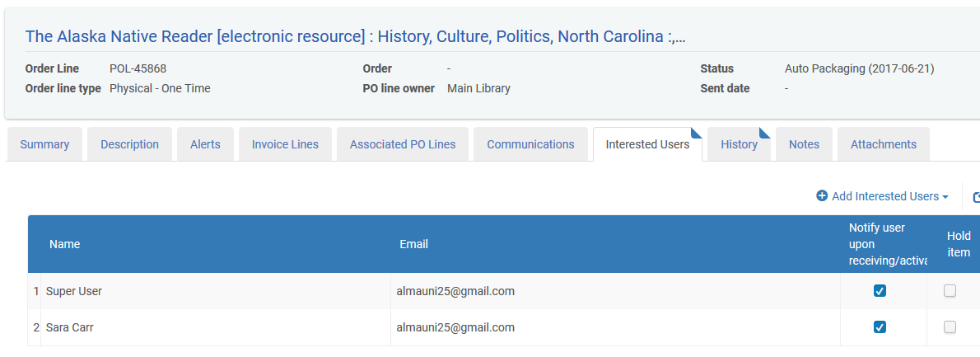980x357 pixels.
Task: Open the Communications tab
Action: point(530,144)
